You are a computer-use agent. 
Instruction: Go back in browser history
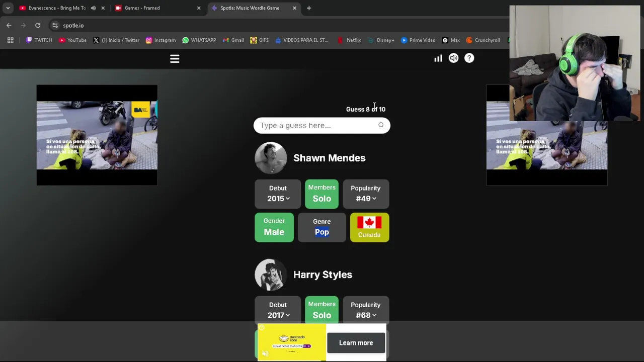[x=9, y=25]
